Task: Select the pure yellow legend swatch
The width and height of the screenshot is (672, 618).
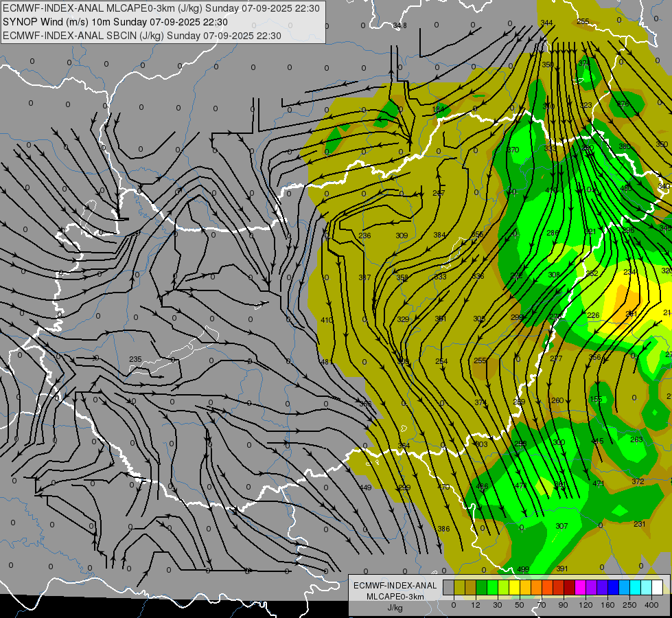Action: point(514,587)
